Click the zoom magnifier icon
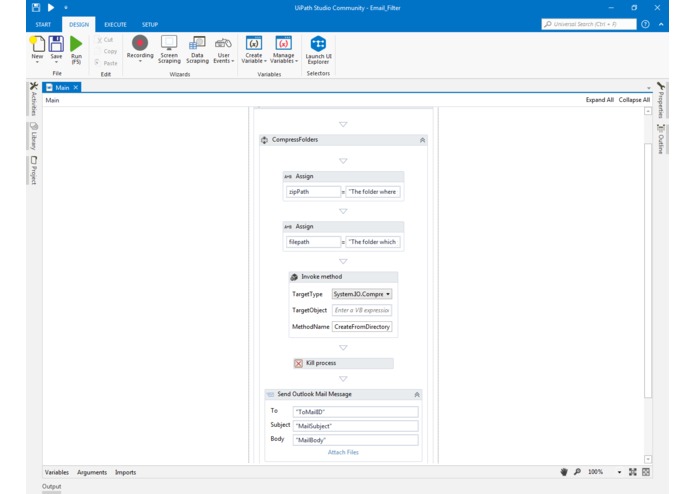The image size is (695, 494). click(577, 472)
